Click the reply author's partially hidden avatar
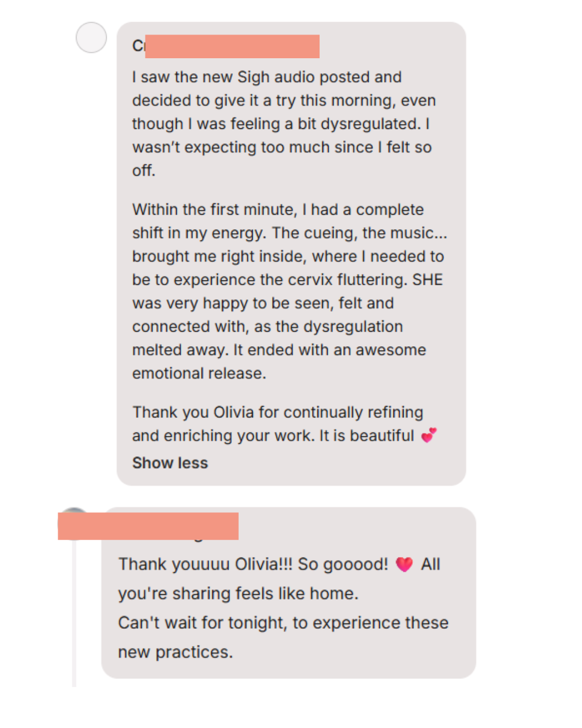This screenshot has width=582, height=728. pyautogui.click(x=74, y=511)
